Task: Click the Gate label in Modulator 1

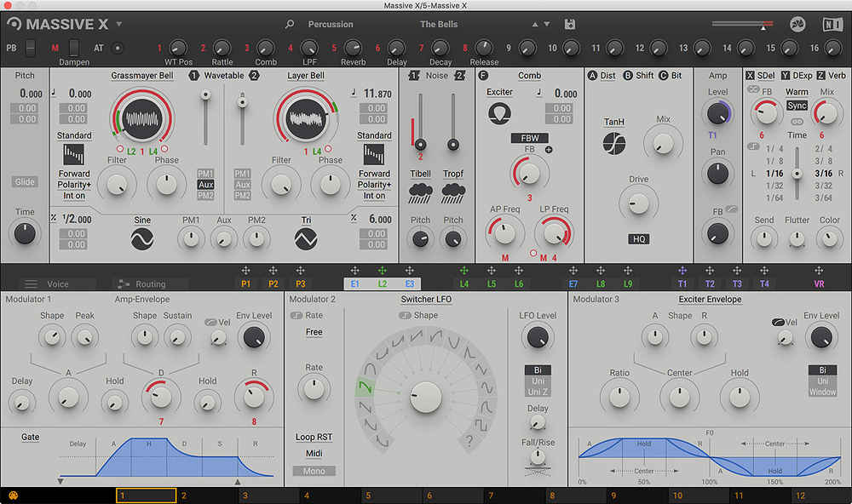Action: pyautogui.click(x=31, y=437)
